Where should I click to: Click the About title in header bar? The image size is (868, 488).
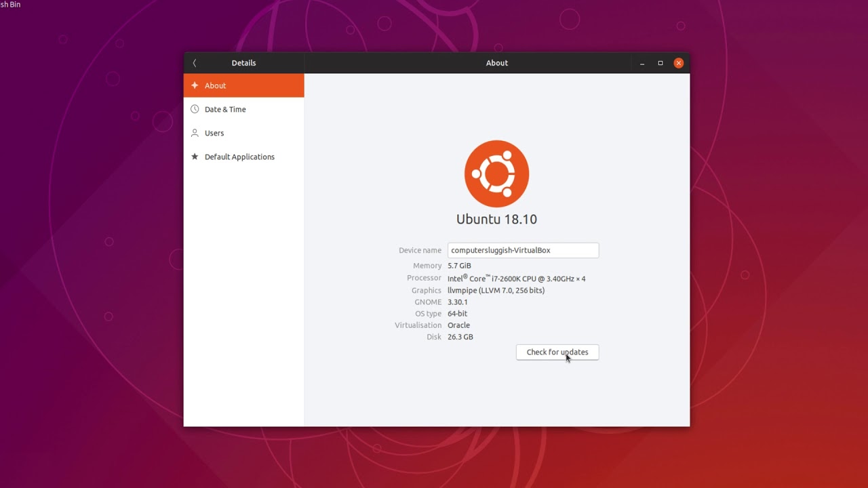click(x=496, y=63)
